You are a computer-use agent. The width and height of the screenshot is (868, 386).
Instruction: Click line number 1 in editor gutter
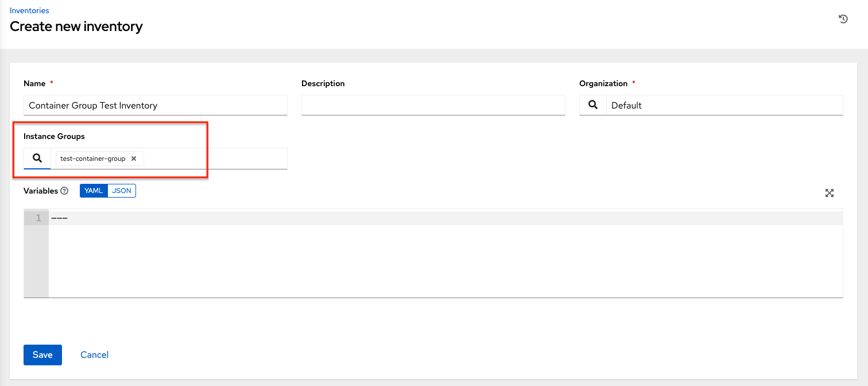[38, 218]
